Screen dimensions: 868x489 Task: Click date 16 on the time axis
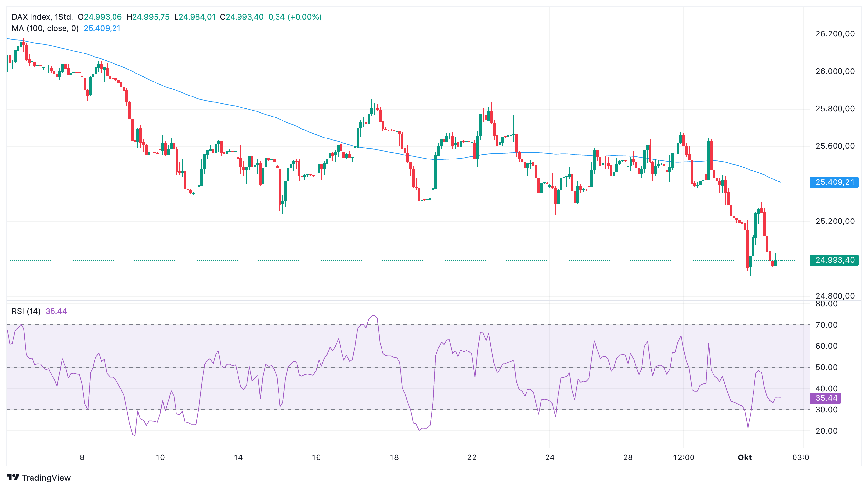click(x=316, y=457)
